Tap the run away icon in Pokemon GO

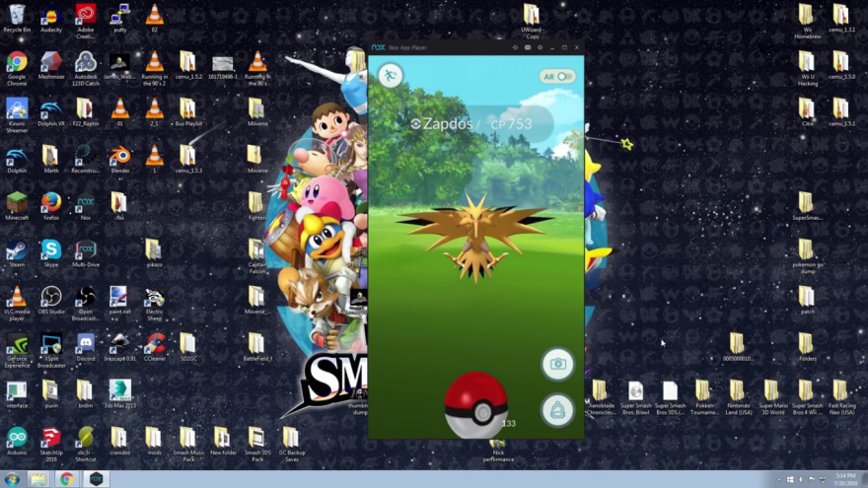click(391, 76)
